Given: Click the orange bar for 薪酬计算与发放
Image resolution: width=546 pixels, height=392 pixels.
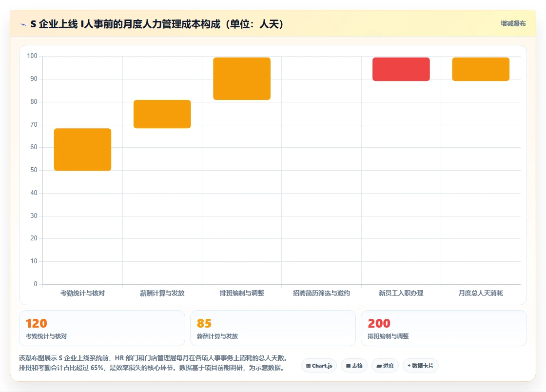Looking at the screenshot, I should pyautogui.click(x=162, y=114).
